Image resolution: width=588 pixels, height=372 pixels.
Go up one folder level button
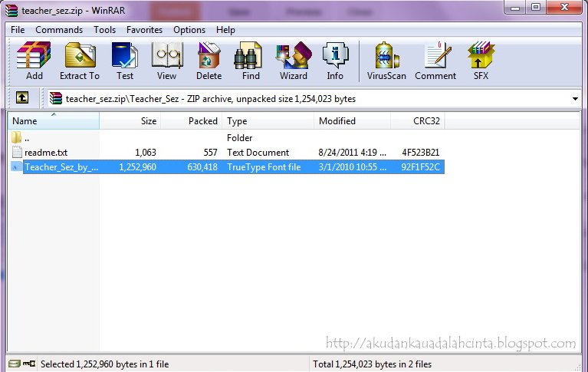(22, 98)
